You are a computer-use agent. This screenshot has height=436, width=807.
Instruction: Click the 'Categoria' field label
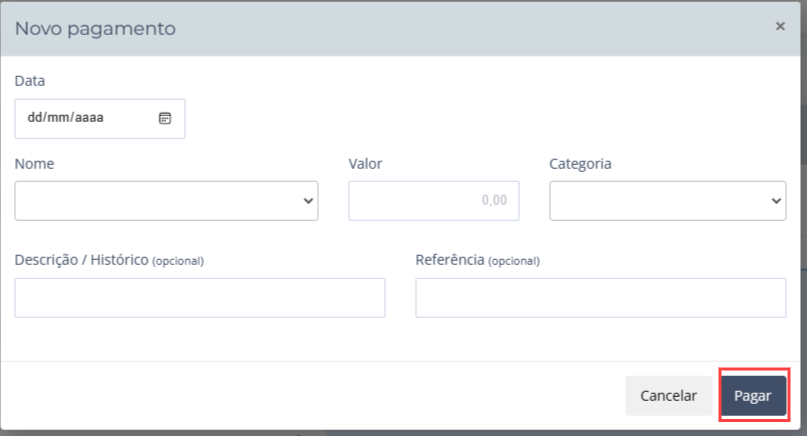[x=580, y=163]
